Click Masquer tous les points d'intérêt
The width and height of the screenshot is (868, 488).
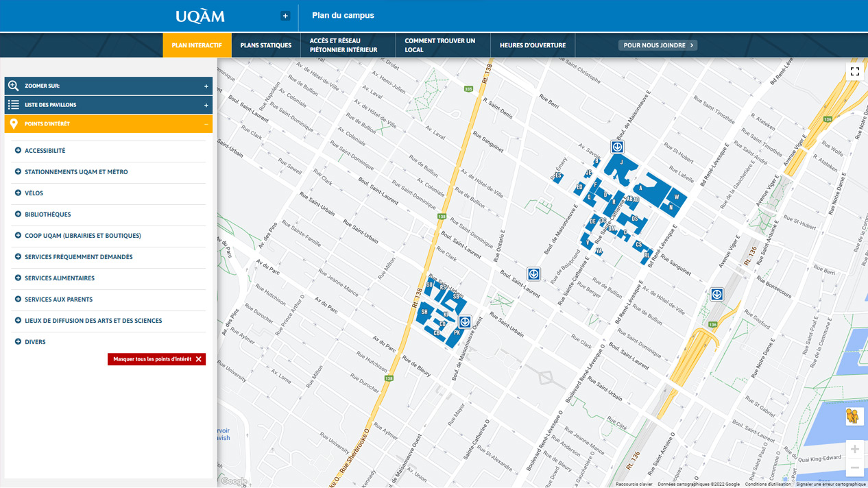[x=156, y=359]
